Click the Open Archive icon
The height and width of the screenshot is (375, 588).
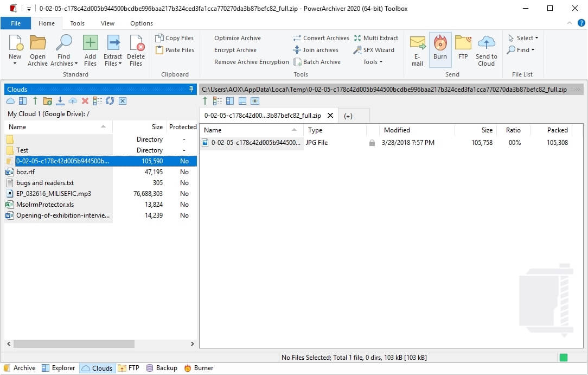coord(37,43)
